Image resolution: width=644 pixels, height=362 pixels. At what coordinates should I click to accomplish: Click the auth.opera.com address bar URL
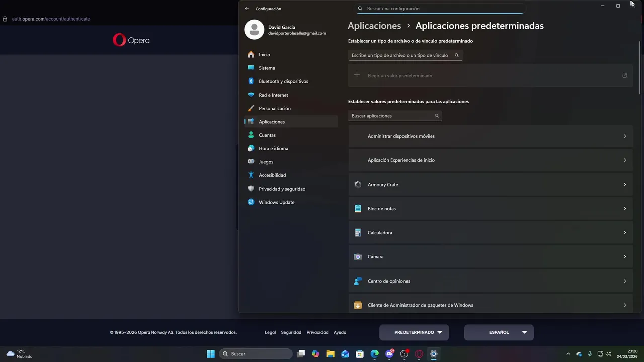(x=51, y=19)
